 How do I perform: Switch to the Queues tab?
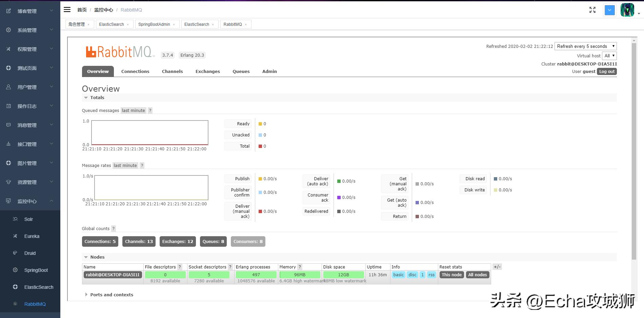tap(241, 71)
